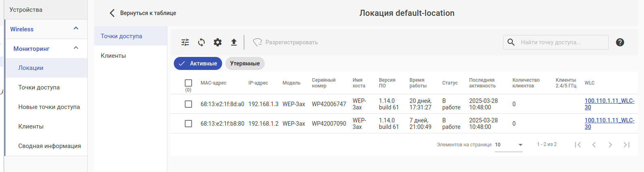This screenshot has height=172, width=644.
Task: Open the gear settings icon in toolbar
Action: pyautogui.click(x=218, y=42)
